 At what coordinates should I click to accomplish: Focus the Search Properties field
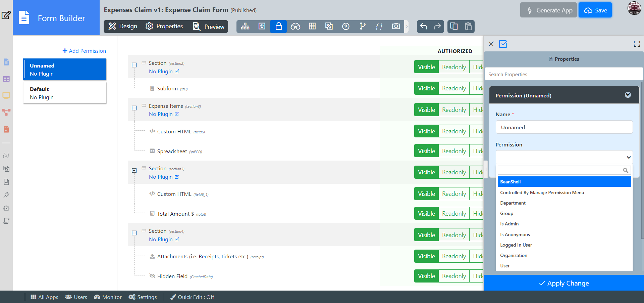563,74
